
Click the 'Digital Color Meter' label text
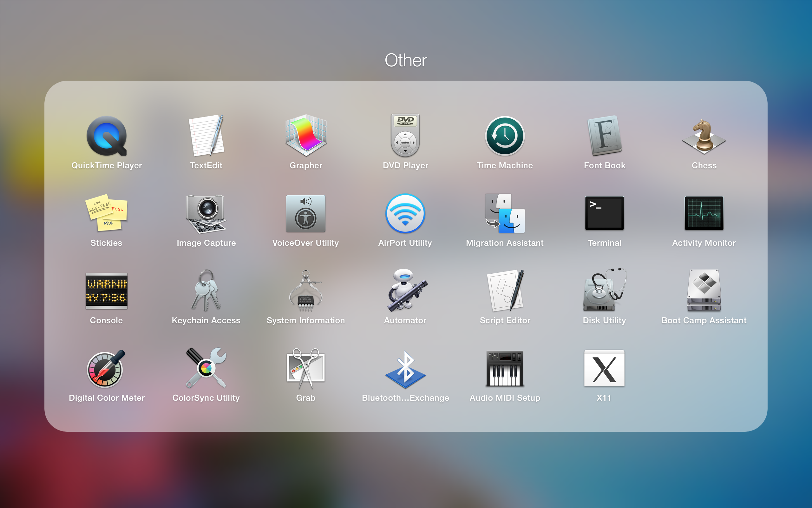tap(106, 398)
